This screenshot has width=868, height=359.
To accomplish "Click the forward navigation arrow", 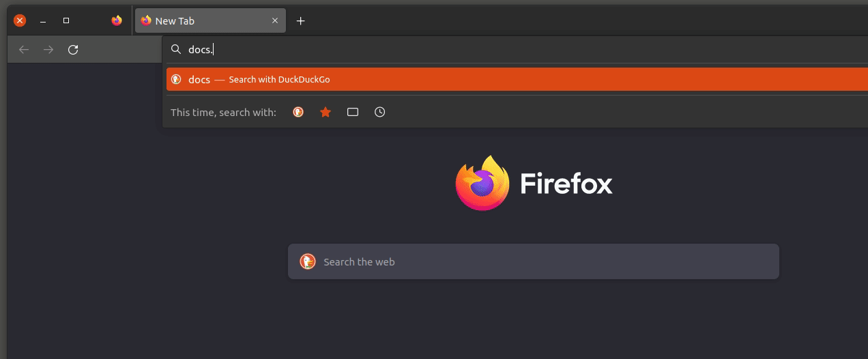I will 48,49.
